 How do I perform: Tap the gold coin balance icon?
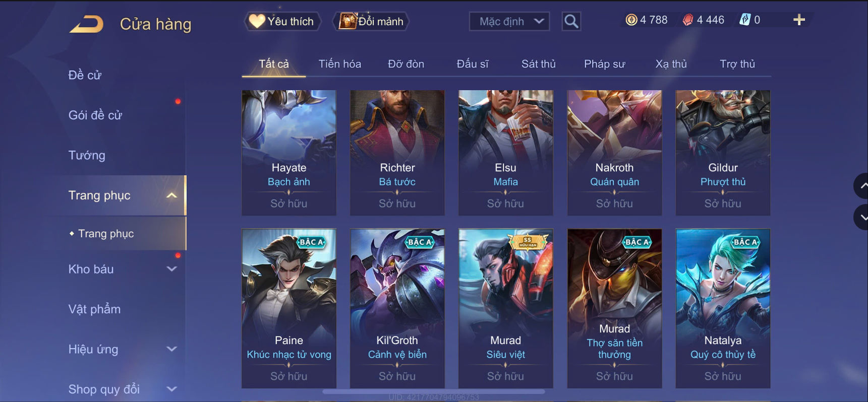(x=631, y=20)
